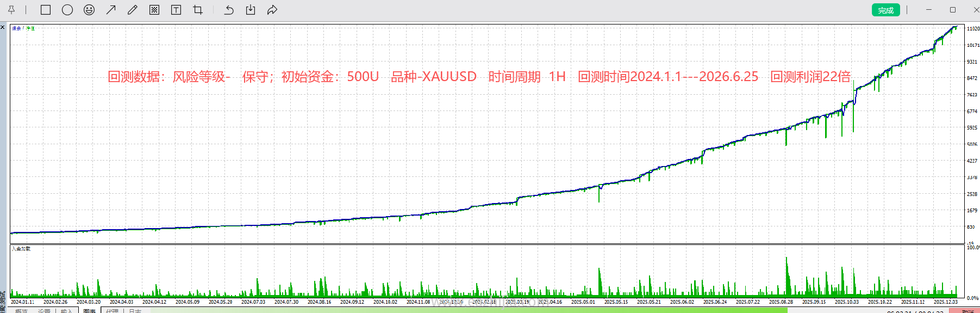Image resolution: width=980 pixels, height=313 pixels.
Task: Click the 2024.01.11 date label
Action: pyautogui.click(x=22, y=302)
